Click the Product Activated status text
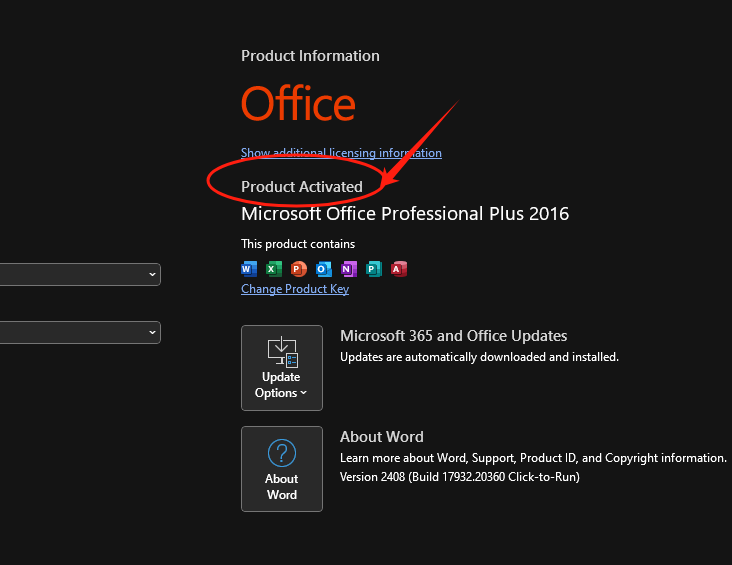 tap(302, 187)
